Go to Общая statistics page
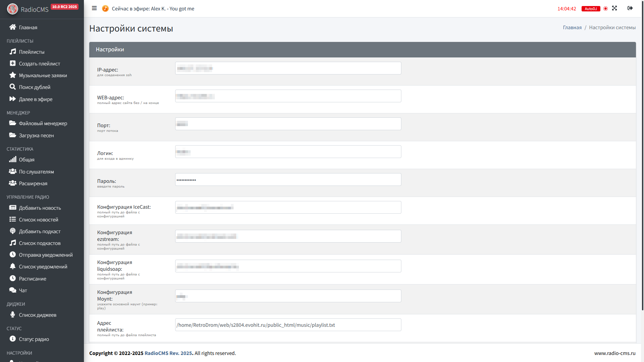 27,160
